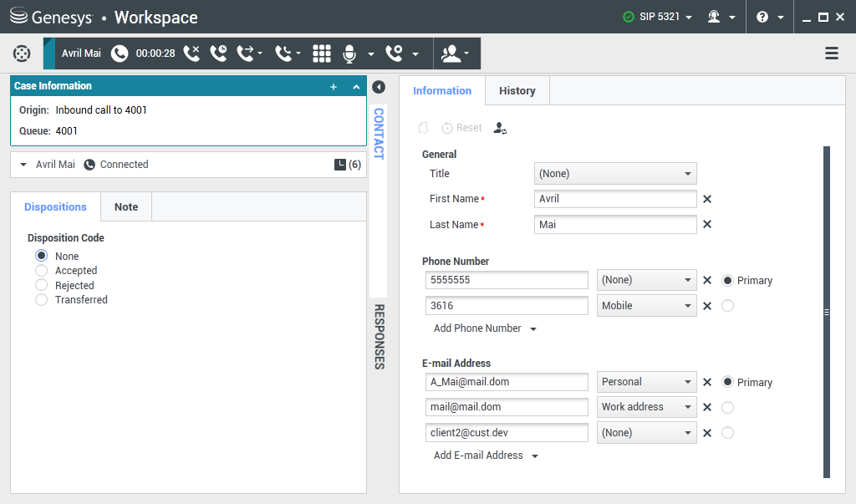The image size is (856, 504).
Task: Mute the microphone
Action: click(349, 53)
